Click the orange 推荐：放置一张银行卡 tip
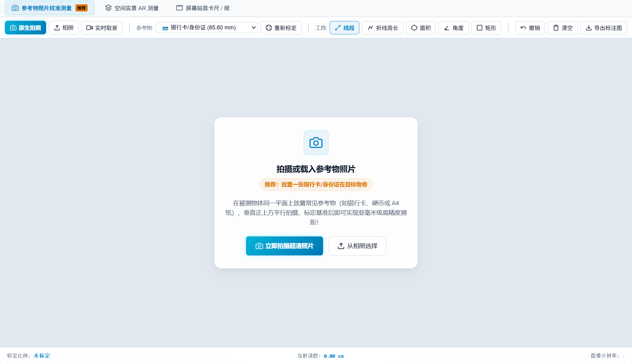 pos(316,184)
